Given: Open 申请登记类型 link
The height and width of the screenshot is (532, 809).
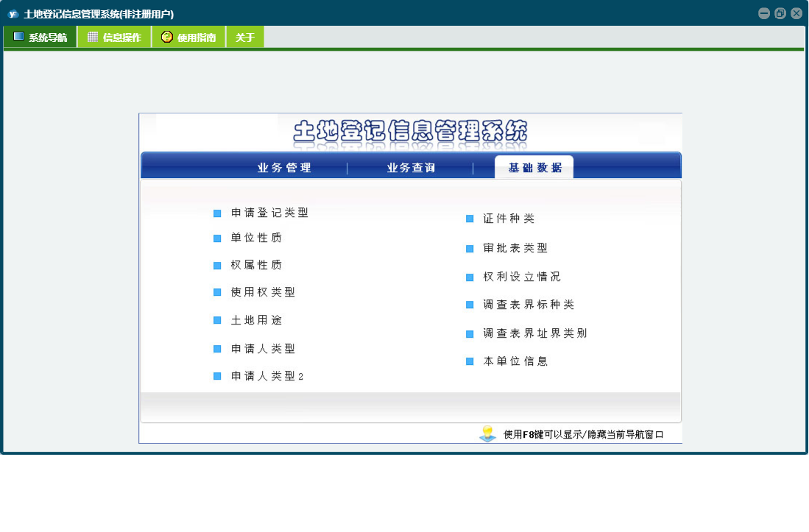Looking at the screenshot, I should [269, 213].
